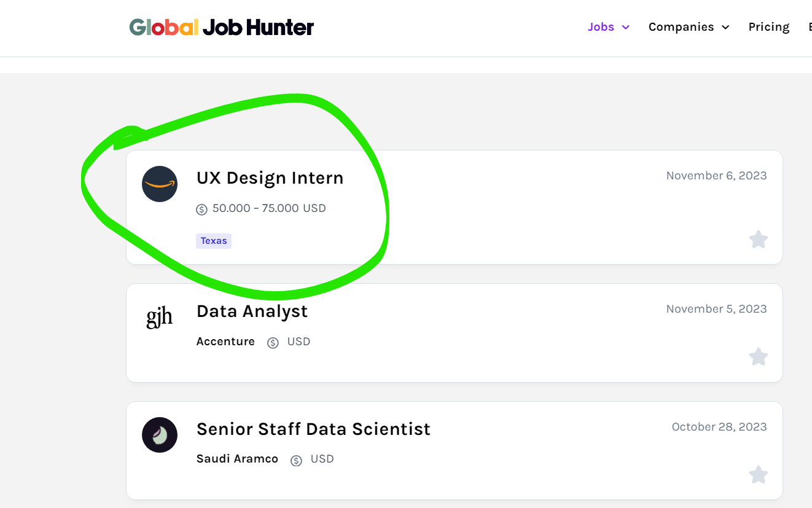Click the gjh logo on Data Analyst listing

[x=160, y=318]
